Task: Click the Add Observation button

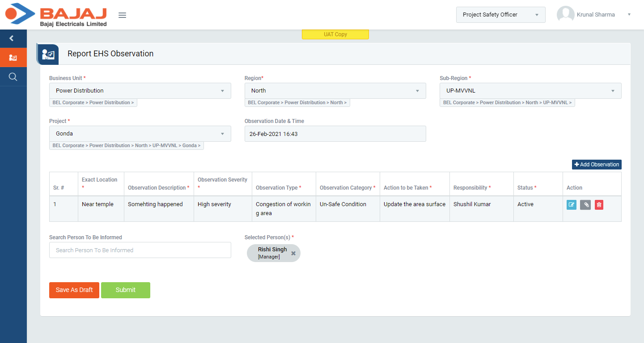Action: tap(597, 165)
